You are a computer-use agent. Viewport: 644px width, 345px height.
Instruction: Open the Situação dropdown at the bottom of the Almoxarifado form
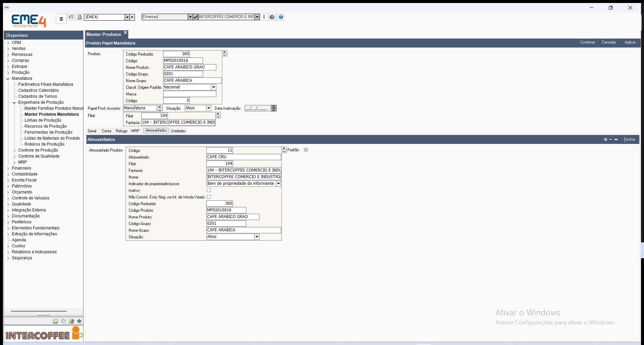click(257, 237)
